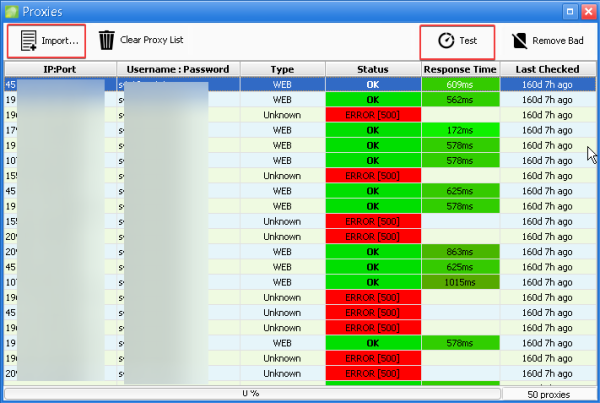Viewport: 600px width, 403px height.
Task: Click the OK status in the 863ms row
Action: 373,252
